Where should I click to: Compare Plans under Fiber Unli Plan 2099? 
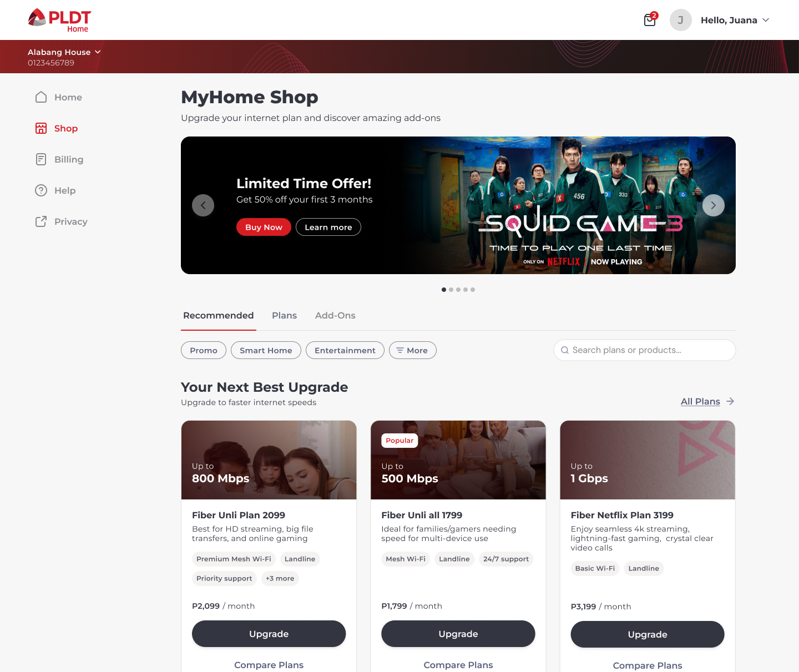(x=269, y=665)
